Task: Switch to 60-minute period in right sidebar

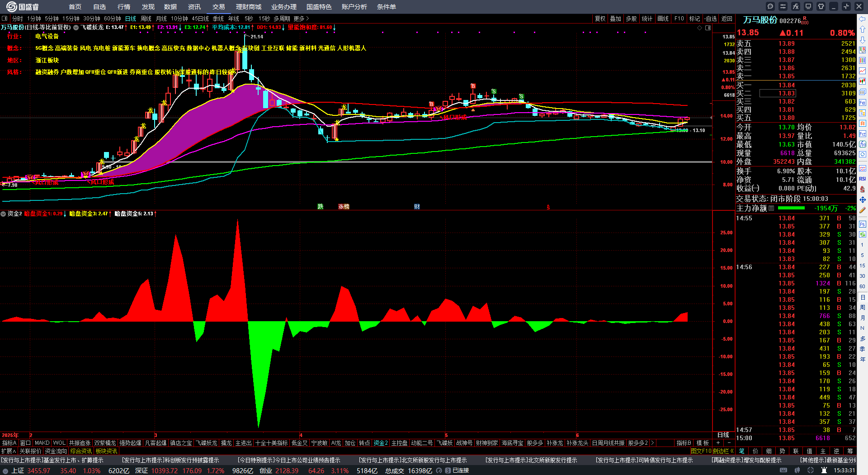Action: tap(863, 286)
